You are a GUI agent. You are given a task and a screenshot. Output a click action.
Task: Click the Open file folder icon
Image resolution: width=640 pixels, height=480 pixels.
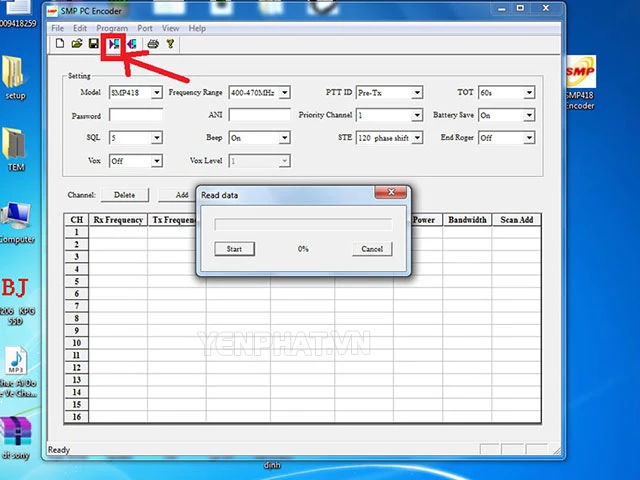[x=77, y=44]
